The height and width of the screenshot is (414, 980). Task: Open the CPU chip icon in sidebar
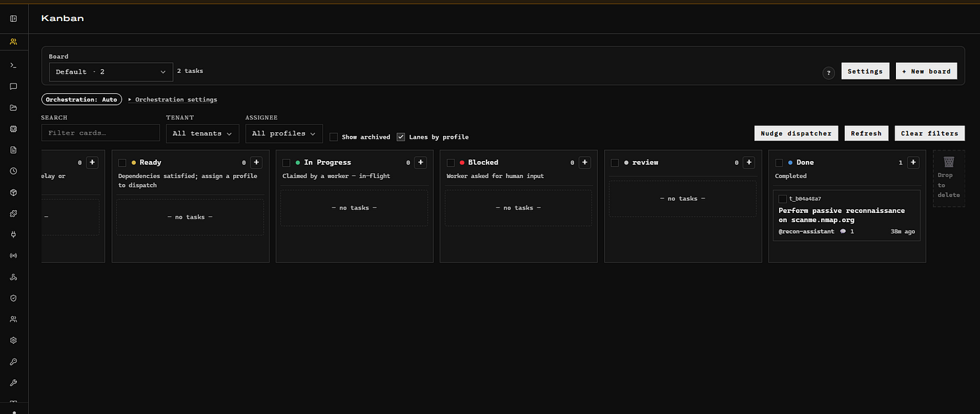[13, 129]
